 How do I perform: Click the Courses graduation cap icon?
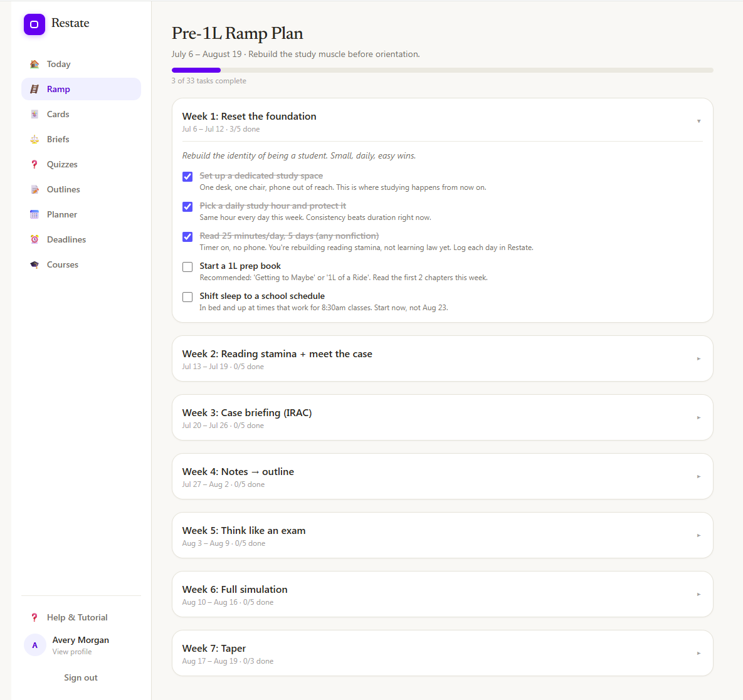click(x=34, y=264)
